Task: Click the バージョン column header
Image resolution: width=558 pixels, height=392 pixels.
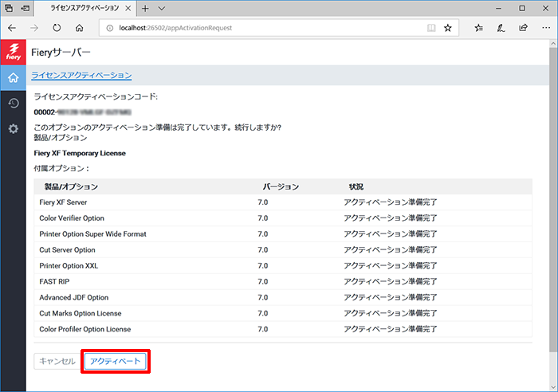Action: [x=281, y=186]
